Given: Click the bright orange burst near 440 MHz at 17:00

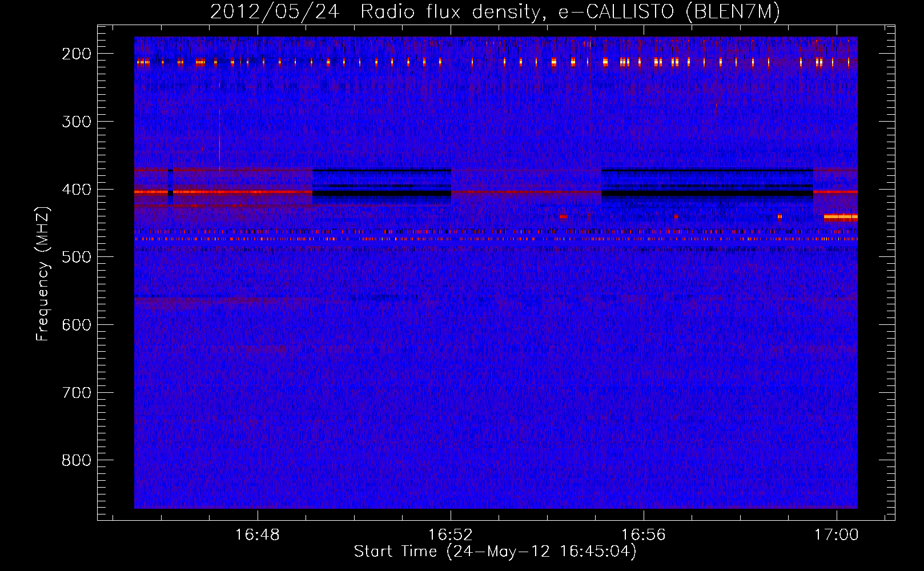Looking at the screenshot, I should coord(841,217).
